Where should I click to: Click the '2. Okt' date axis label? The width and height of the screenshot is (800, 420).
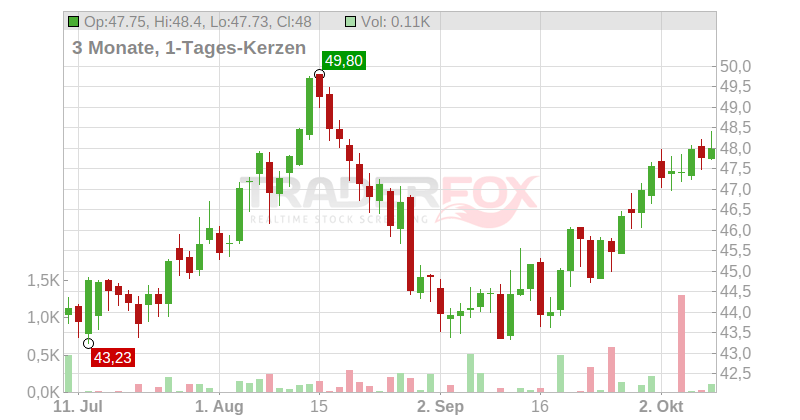point(661,407)
